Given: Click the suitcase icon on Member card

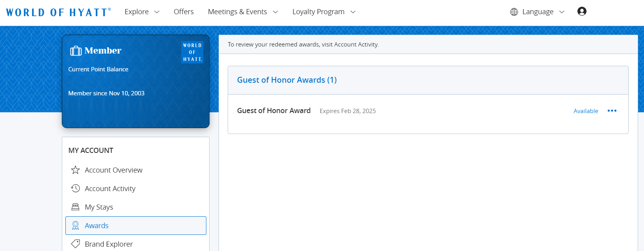Looking at the screenshot, I should point(76,51).
